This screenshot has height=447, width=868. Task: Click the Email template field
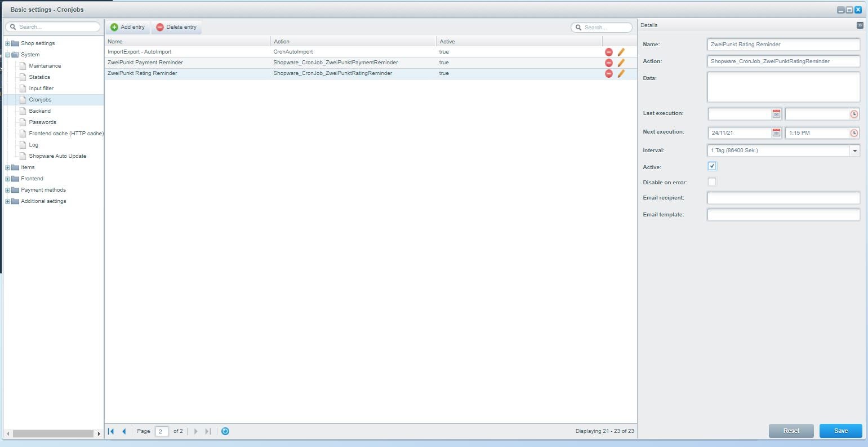click(784, 215)
